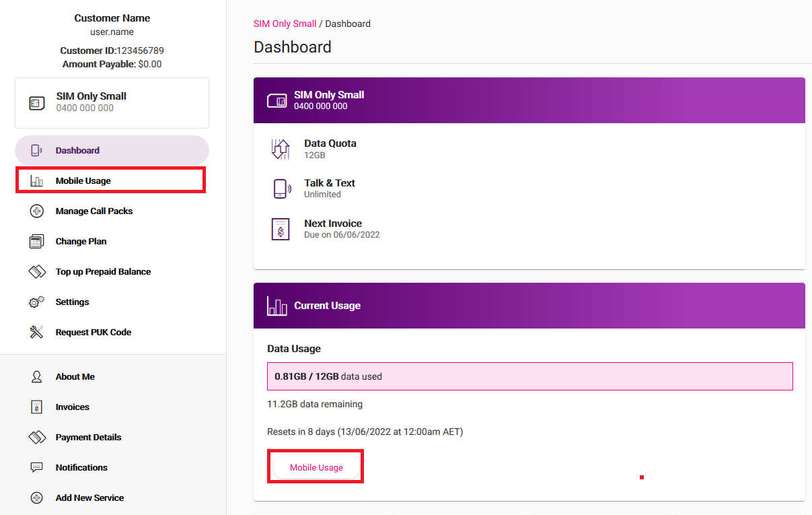Click the Invoices document icon
This screenshot has width=812, height=515.
point(37,407)
